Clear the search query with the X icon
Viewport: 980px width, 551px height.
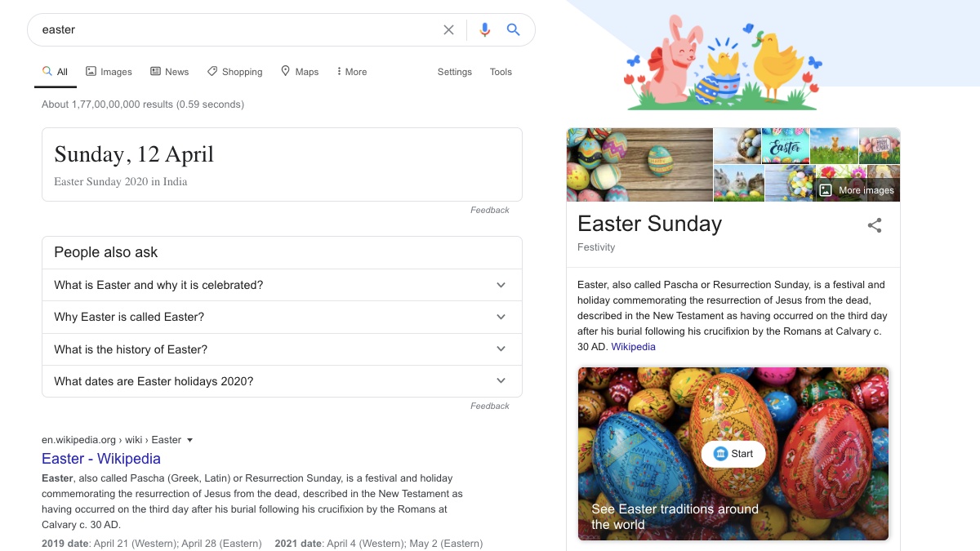coord(448,29)
